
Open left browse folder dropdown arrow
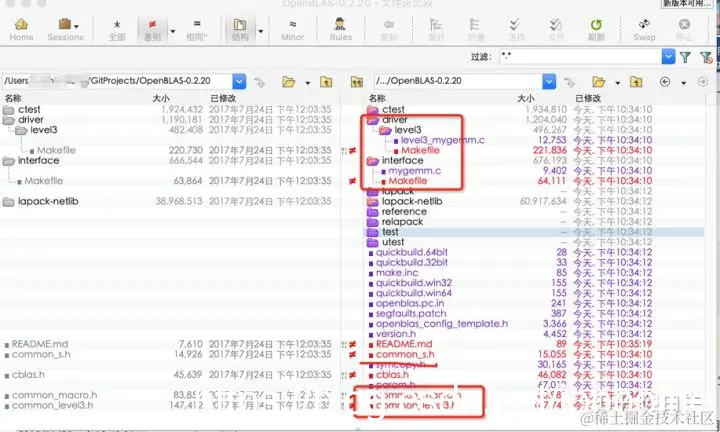308,83
